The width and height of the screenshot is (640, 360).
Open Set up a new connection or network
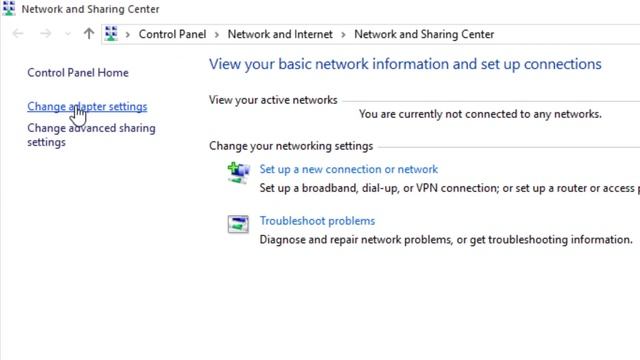tap(349, 169)
